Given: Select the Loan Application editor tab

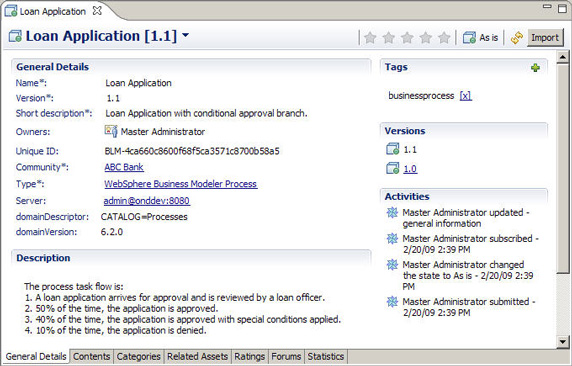Looking at the screenshot, I should [x=53, y=11].
